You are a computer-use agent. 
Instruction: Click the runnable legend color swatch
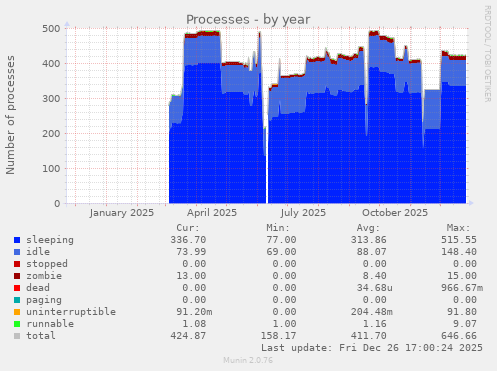click(17, 324)
